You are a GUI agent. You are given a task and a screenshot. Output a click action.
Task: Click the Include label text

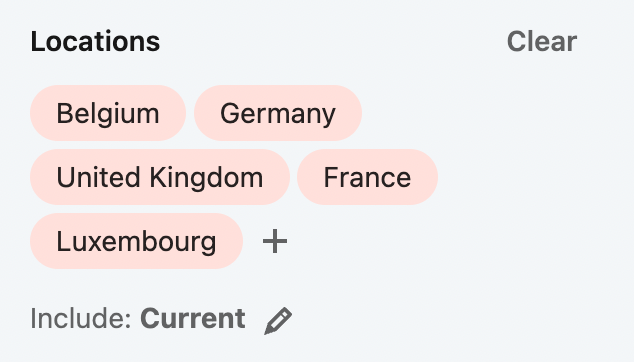click(x=81, y=319)
